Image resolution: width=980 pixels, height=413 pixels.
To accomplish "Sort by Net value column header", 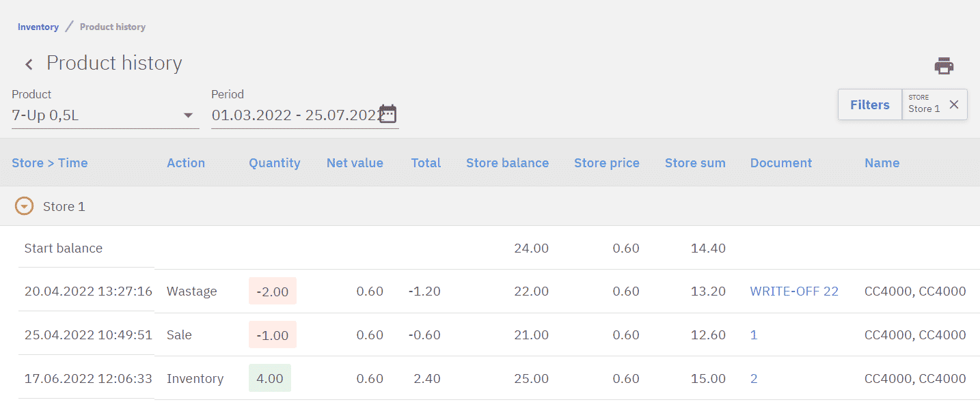I will tap(355, 162).
